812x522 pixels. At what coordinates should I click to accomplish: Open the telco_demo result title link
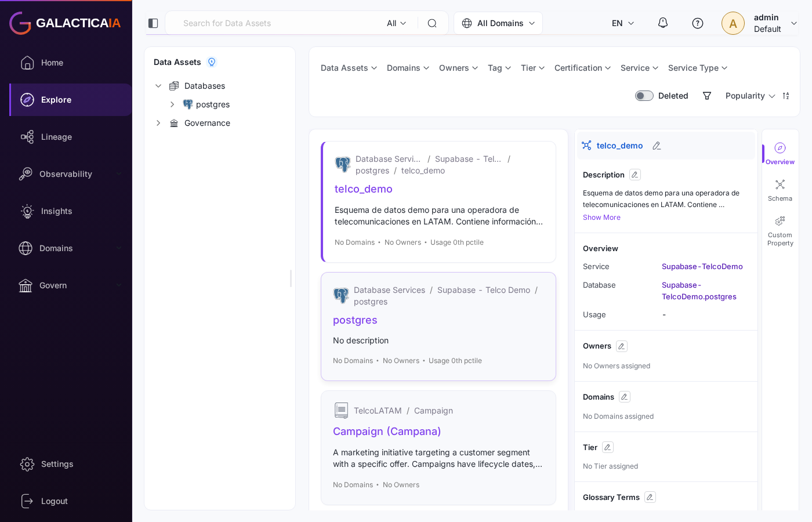364,189
